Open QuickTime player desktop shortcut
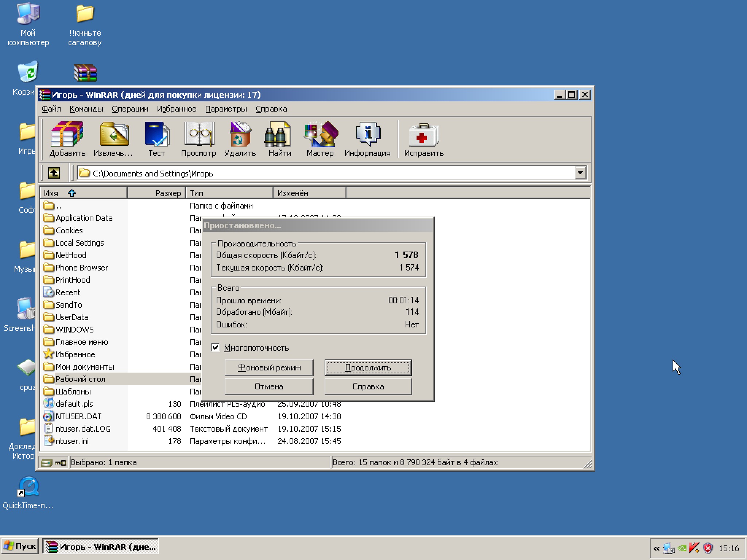Screen dimensions: 747x560 28,492
